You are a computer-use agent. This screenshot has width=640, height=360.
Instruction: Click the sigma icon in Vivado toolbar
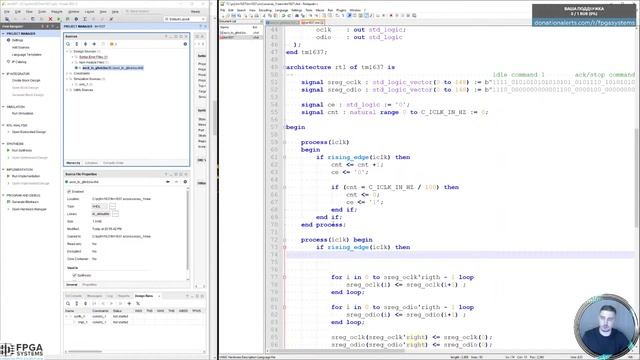(x=84, y=19)
